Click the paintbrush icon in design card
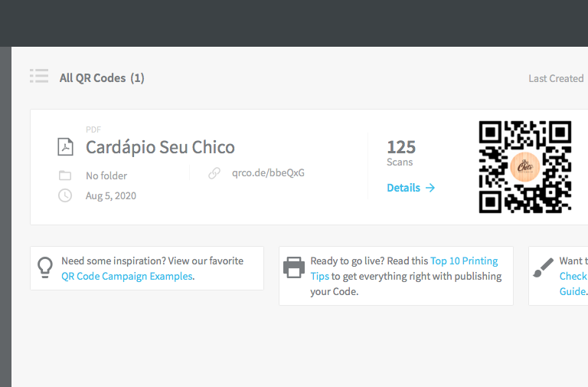The width and height of the screenshot is (588, 387). [543, 267]
